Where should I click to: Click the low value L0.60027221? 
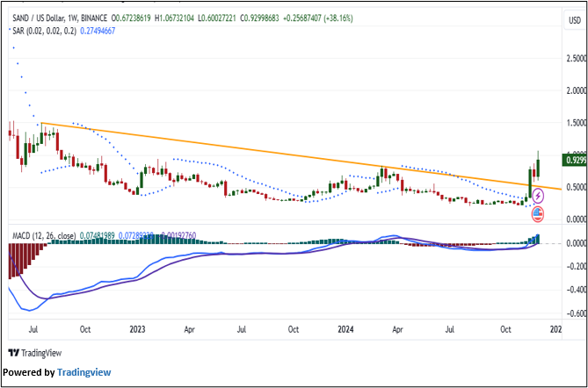click(x=215, y=18)
